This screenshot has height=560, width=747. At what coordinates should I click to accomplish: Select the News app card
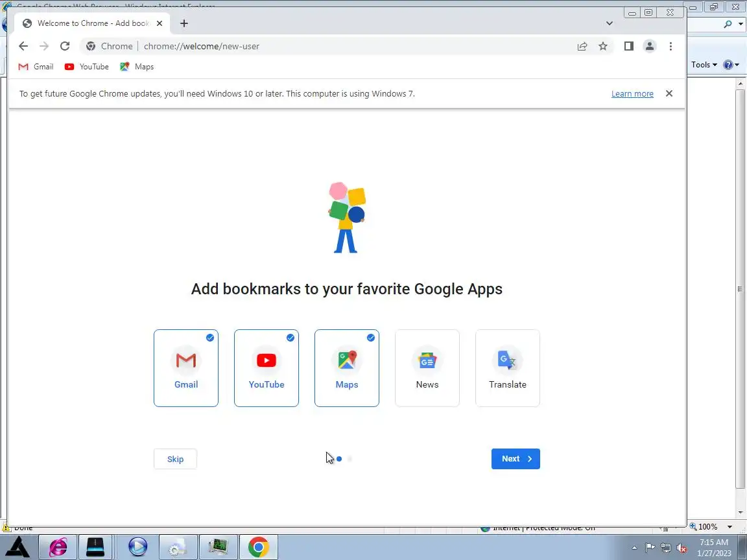[x=427, y=368]
